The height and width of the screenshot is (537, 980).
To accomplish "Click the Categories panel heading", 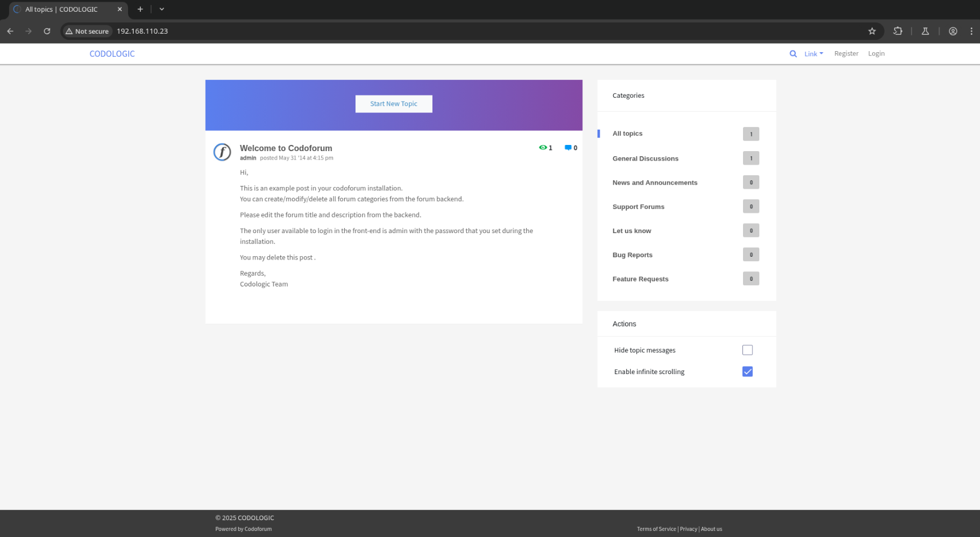I will (628, 95).
